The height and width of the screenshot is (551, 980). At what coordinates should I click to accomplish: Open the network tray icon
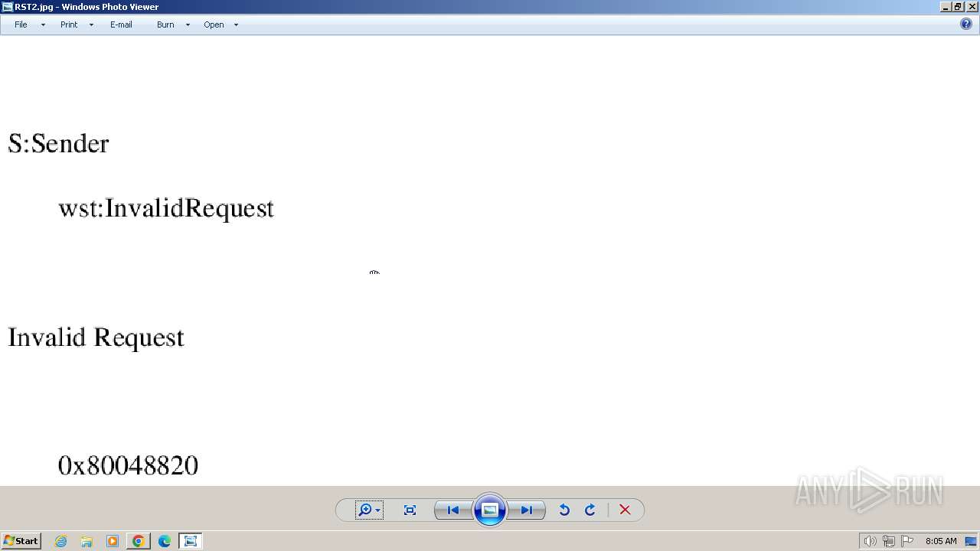pos(889,541)
